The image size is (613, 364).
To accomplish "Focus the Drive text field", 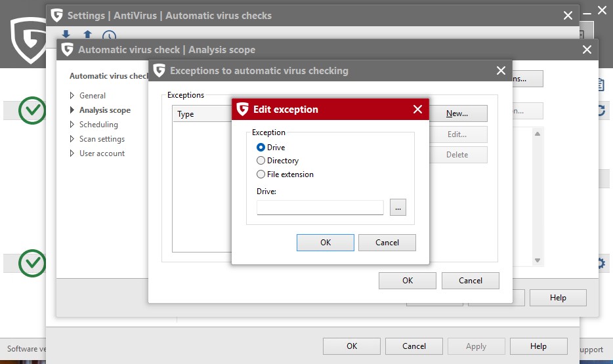I will pyautogui.click(x=320, y=207).
